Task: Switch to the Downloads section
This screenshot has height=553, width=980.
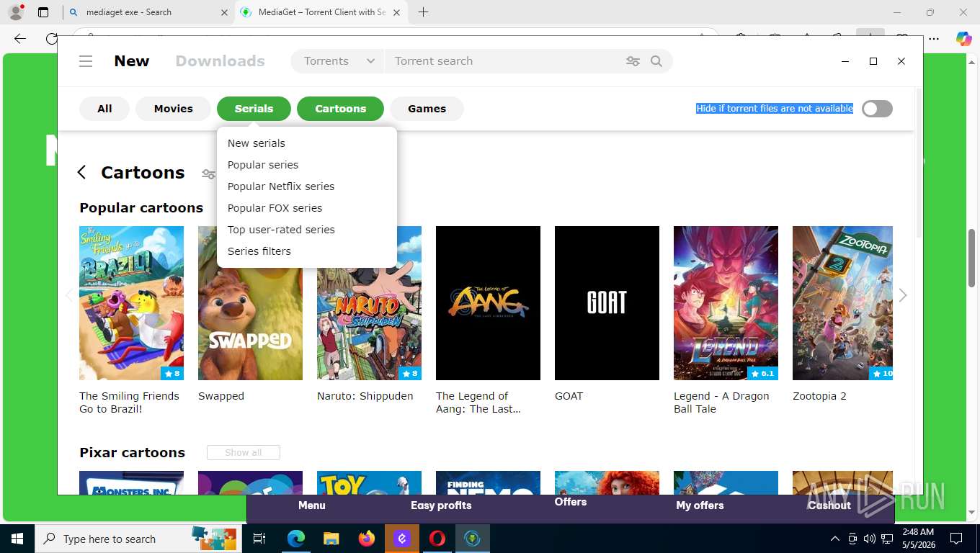Action: [220, 61]
